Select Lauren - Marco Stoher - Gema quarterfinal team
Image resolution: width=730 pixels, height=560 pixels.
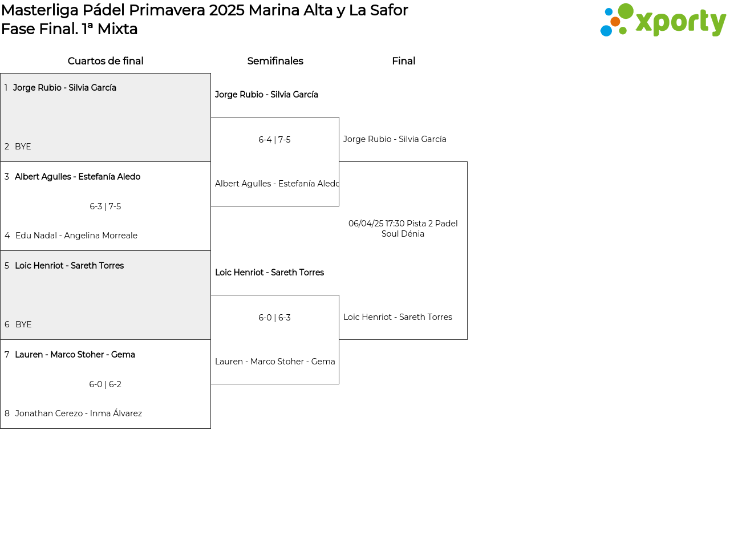pos(75,355)
